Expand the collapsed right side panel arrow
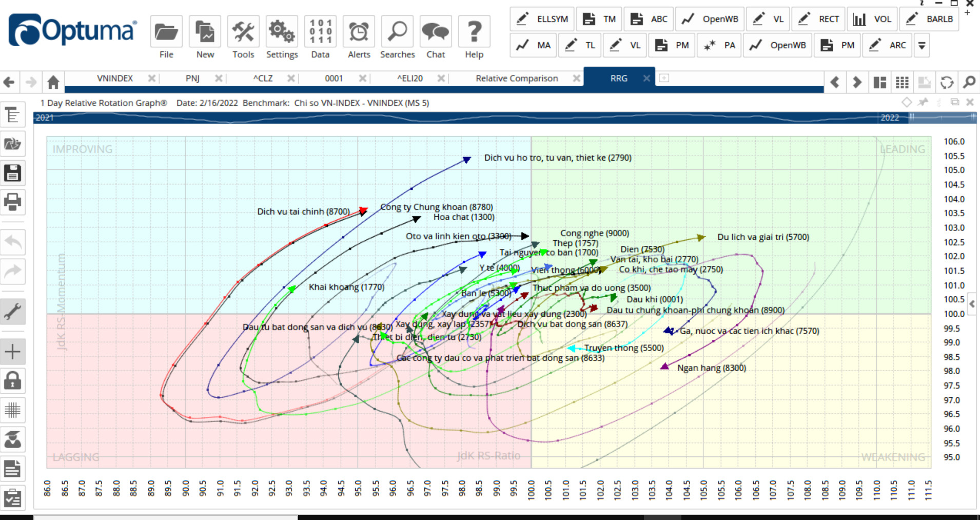Image resolution: width=980 pixels, height=520 pixels. [972, 304]
